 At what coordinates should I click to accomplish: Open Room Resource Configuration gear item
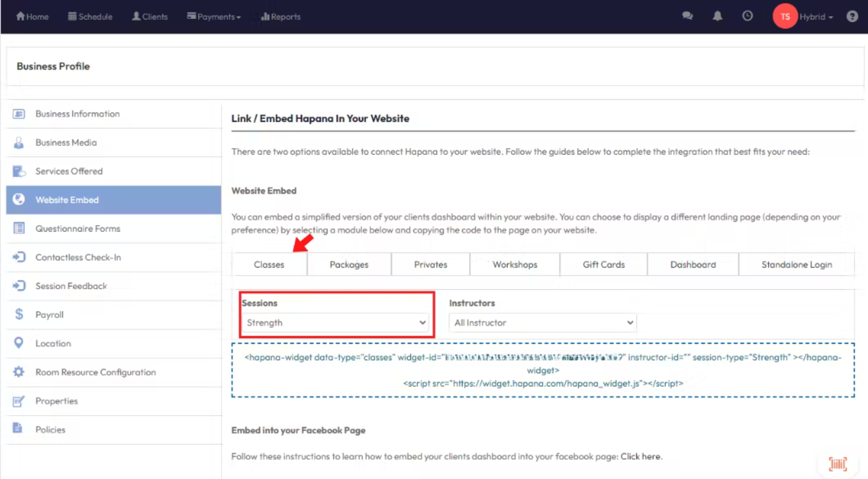[x=95, y=372]
